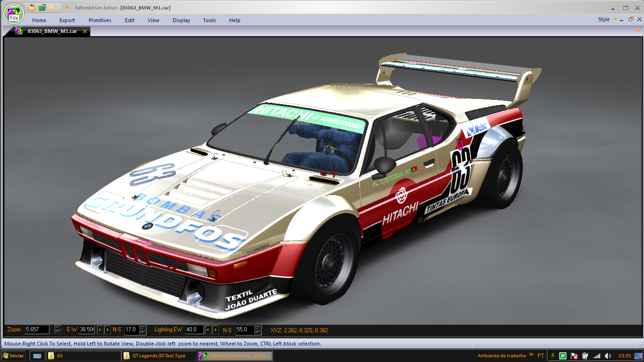Open the View ribbon tab

pyautogui.click(x=153, y=20)
